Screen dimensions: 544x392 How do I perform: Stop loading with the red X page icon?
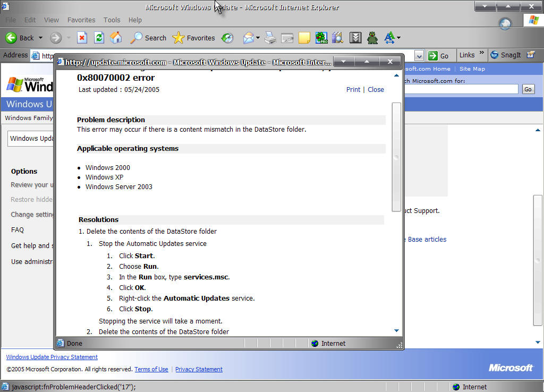point(82,38)
